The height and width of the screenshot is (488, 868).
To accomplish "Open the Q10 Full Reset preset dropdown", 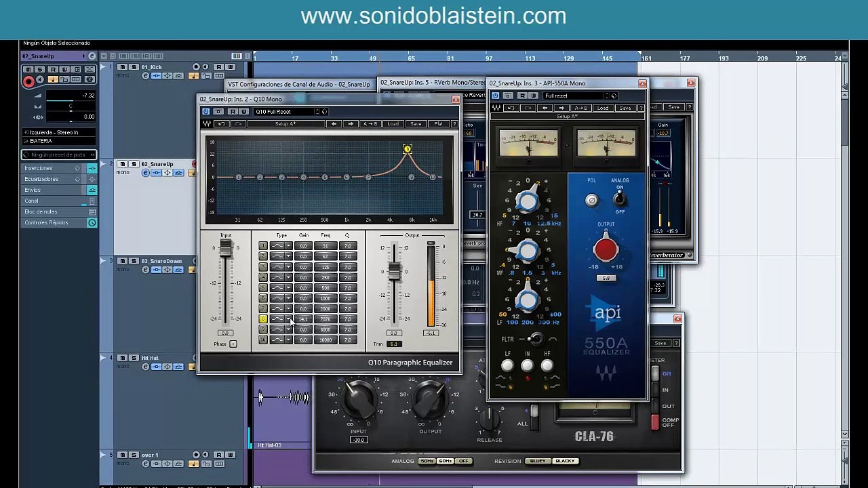I will click(286, 112).
